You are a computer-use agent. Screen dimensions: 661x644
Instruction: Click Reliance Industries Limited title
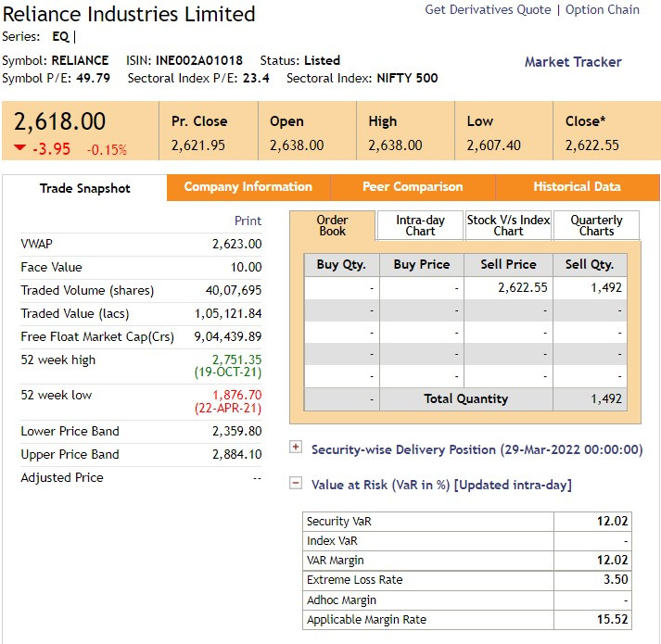(129, 14)
